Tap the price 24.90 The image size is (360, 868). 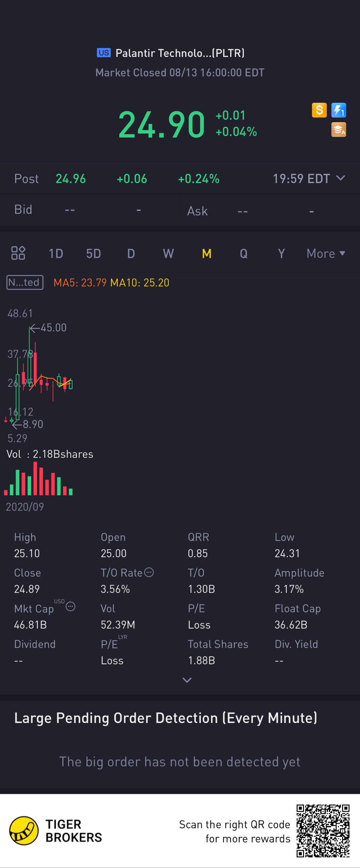click(162, 125)
